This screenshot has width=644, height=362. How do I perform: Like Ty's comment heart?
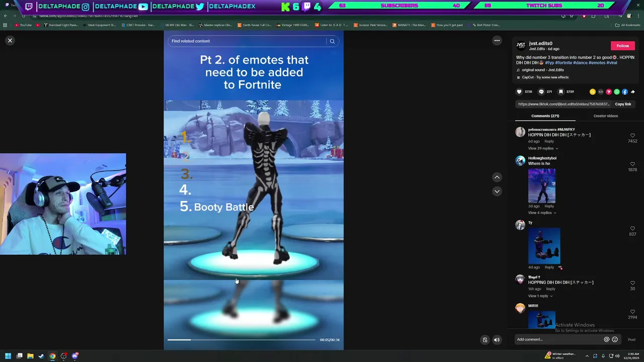pyautogui.click(x=632, y=228)
